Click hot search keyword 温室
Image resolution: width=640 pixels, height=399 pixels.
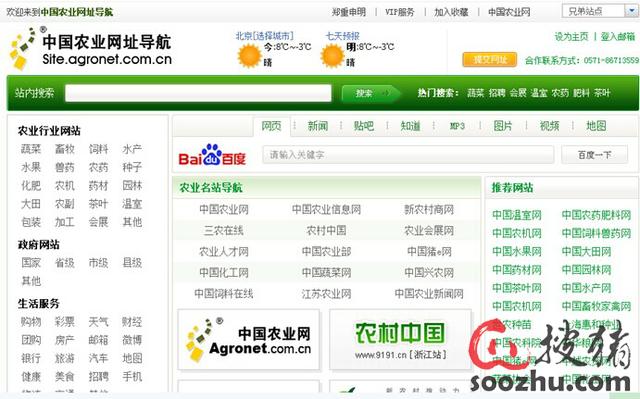(539, 93)
